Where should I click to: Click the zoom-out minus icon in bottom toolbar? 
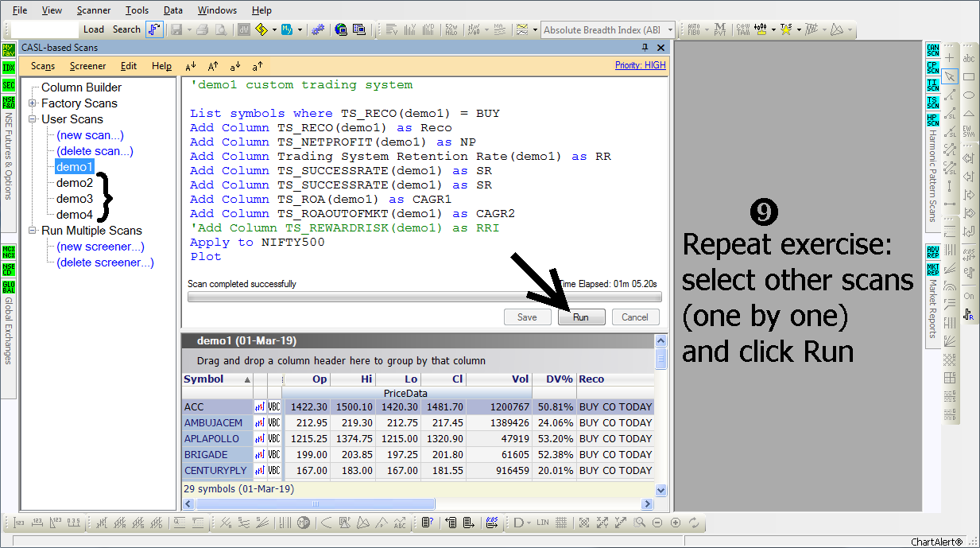(x=657, y=523)
